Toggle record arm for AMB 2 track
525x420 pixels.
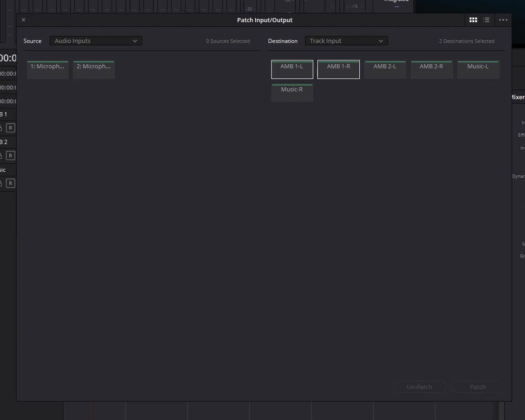point(11,156)
